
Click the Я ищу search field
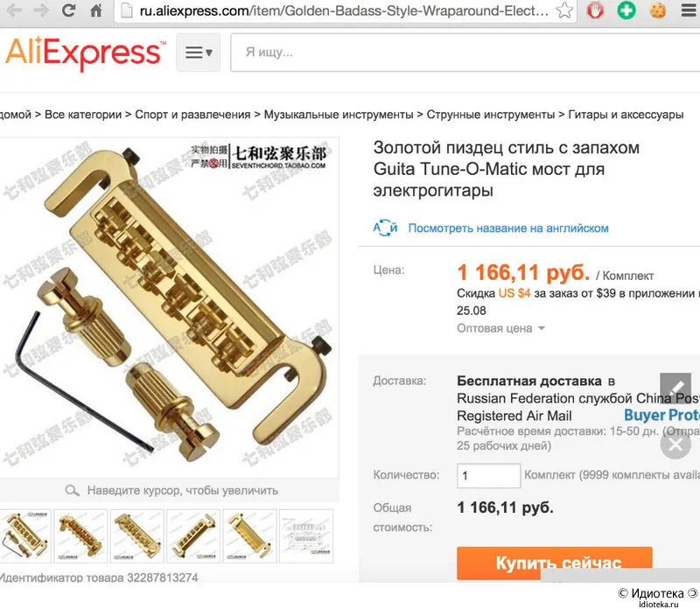[x=465, y=52]
